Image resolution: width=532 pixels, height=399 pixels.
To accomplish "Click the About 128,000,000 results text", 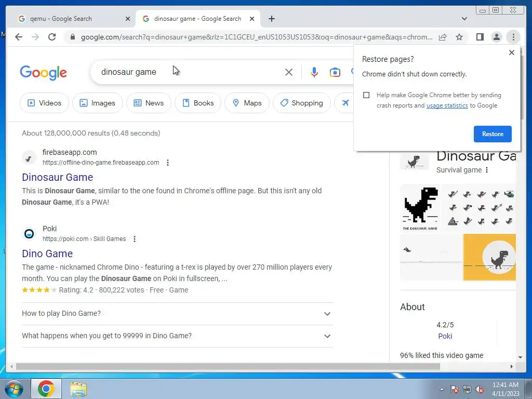I will 91,133.
